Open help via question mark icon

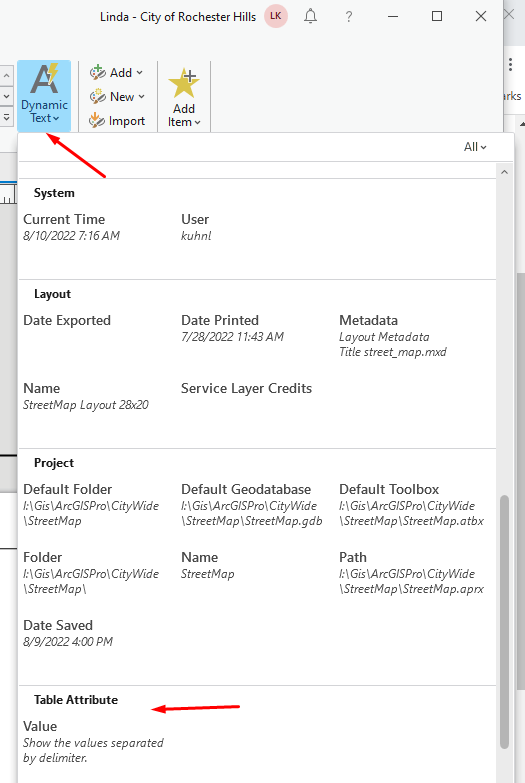click(349, 17)
